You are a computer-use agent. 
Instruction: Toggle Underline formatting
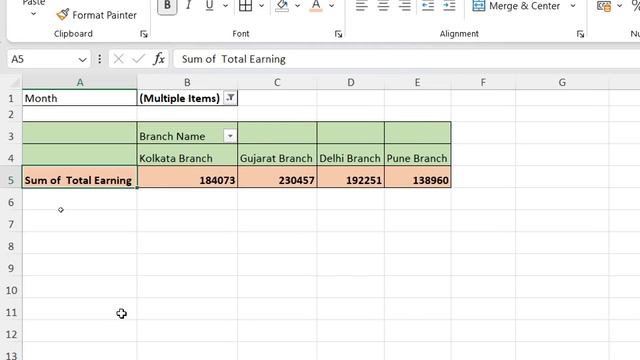[x=209, y=6]
